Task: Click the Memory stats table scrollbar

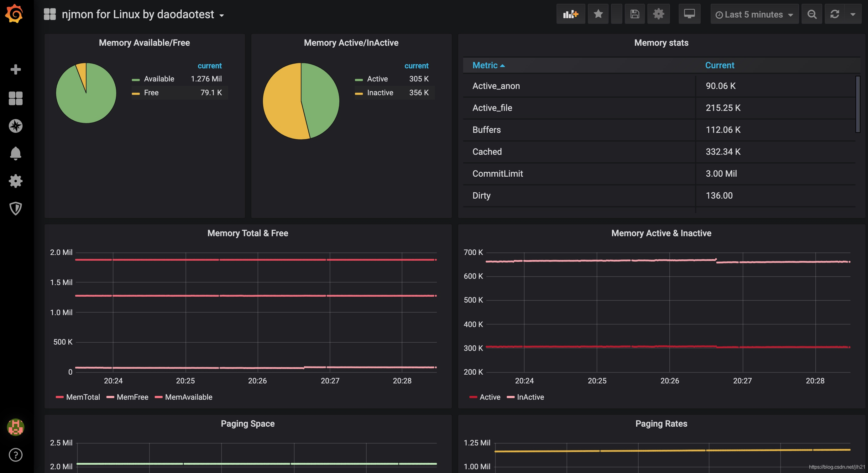Action: (x=858, y=104)
